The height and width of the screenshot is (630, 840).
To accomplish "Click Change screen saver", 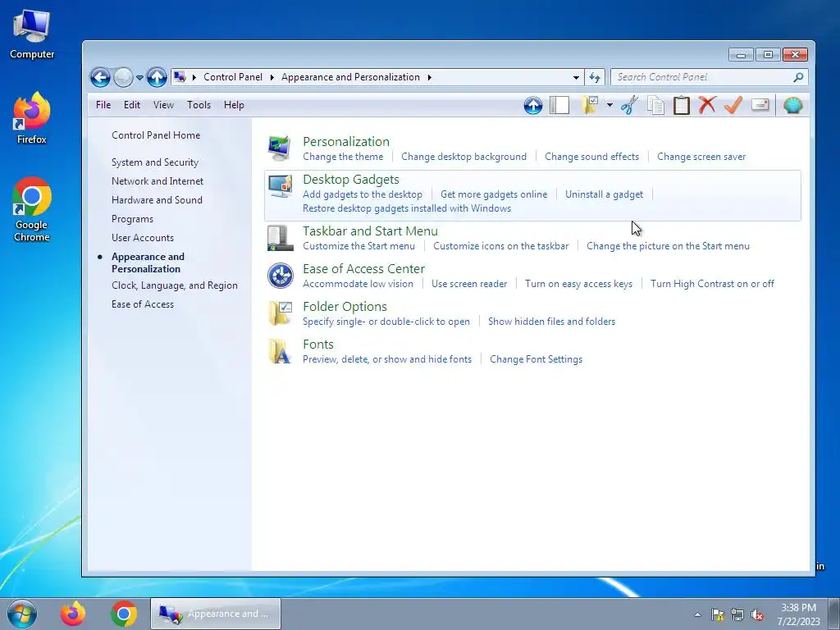I will [x=701, y=157].
